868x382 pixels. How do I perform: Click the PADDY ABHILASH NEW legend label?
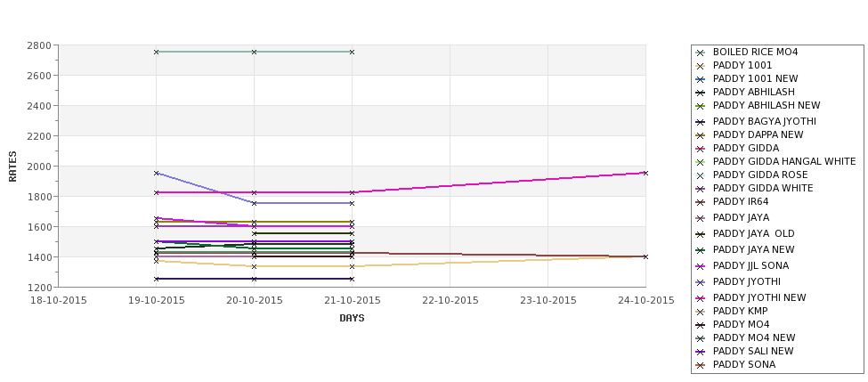tap(767, 105)
